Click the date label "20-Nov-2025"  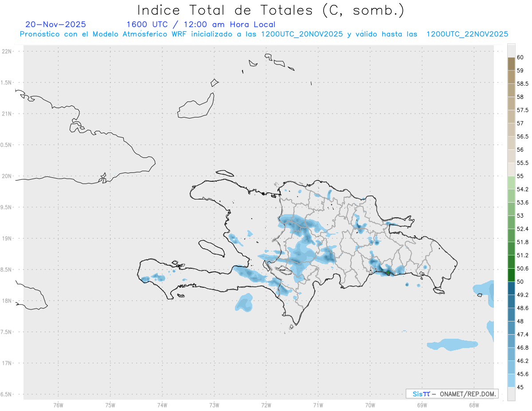(x=56, y=24)
